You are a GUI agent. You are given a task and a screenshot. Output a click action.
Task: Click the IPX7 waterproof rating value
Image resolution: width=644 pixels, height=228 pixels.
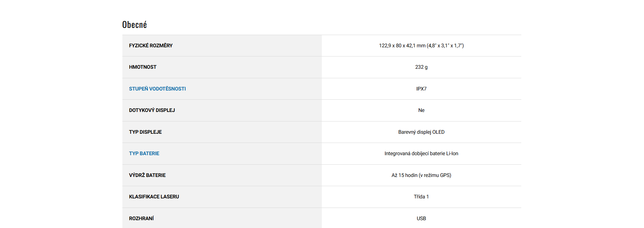point(421,89)
